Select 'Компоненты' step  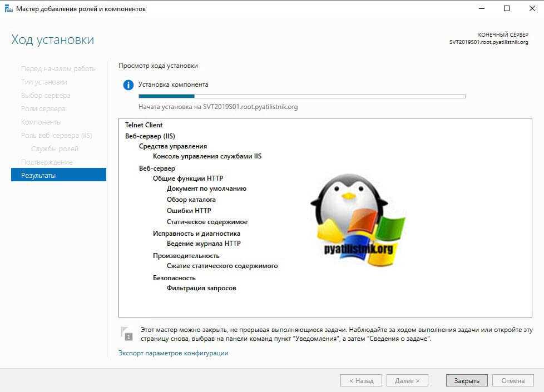(41, 122)
